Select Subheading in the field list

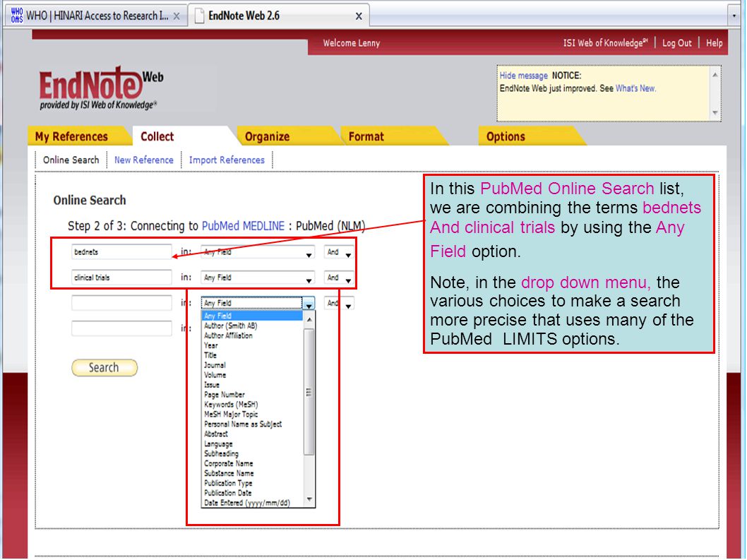253,453
